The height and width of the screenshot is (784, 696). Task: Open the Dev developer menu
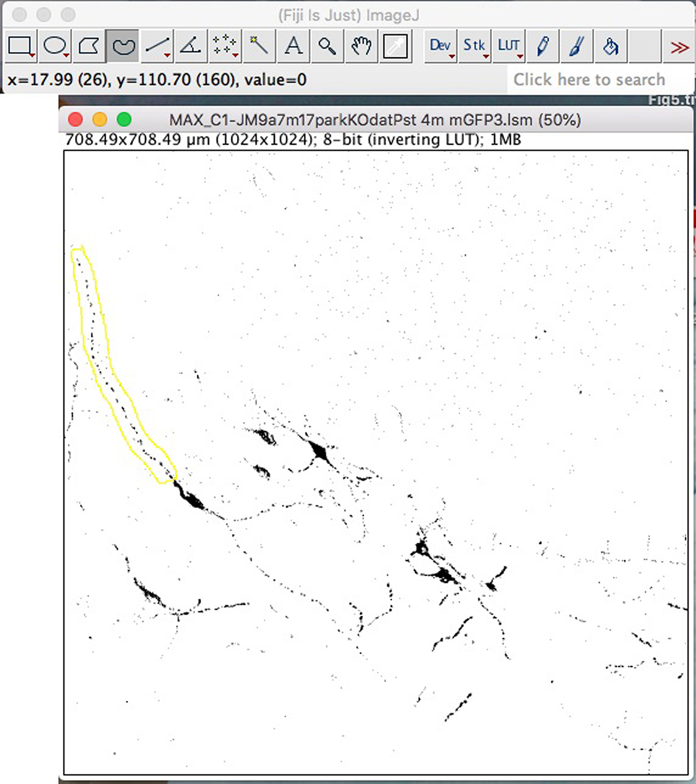[x=440, y=46]
